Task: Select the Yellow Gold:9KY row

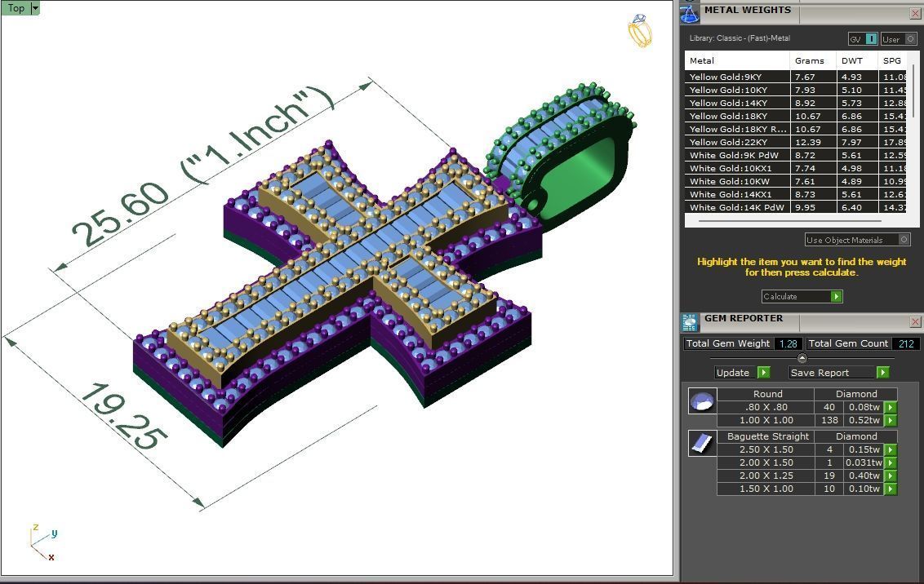Action: (x=796, y=77)
